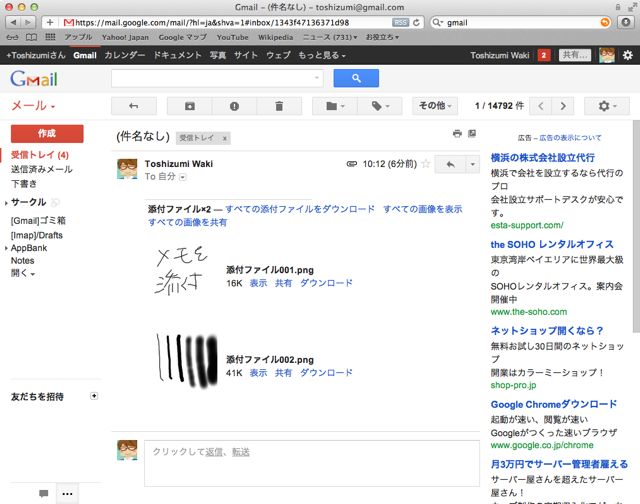The height and width of the screenshot is (504, 640).
Task: Open the Google bar gear options icon
Action: 627,55
